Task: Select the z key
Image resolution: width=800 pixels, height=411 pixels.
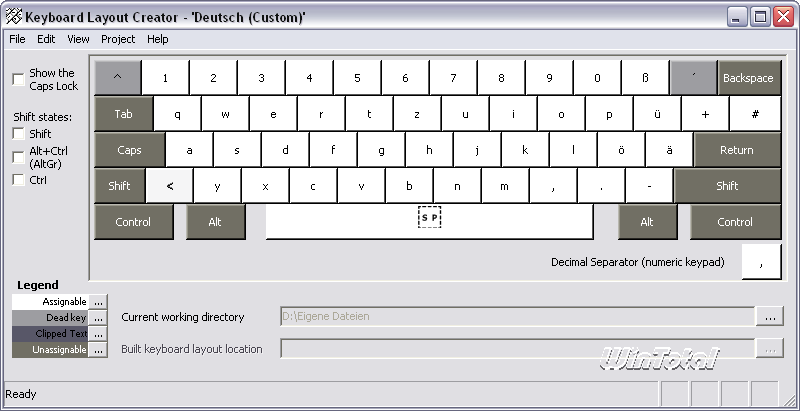Action: coord(417,114)
